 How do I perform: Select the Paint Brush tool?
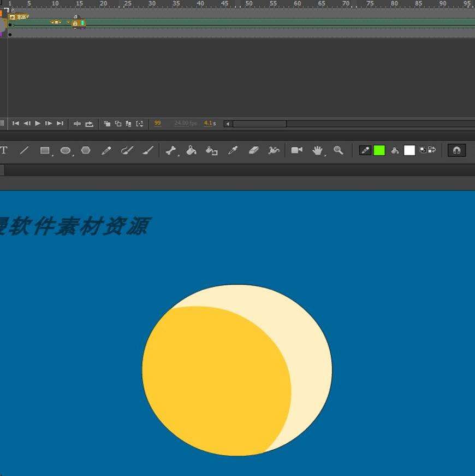[x=127, y=150]
